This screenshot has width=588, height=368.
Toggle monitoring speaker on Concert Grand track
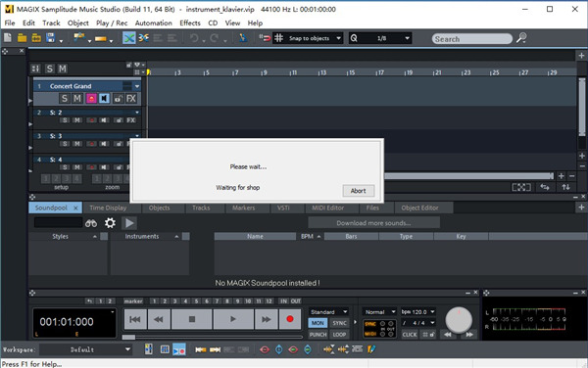104,99
